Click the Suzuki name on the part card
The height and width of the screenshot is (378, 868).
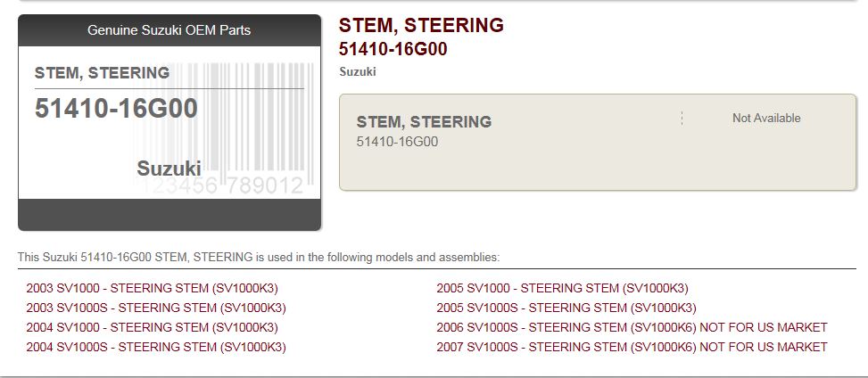tap(169, 168)
